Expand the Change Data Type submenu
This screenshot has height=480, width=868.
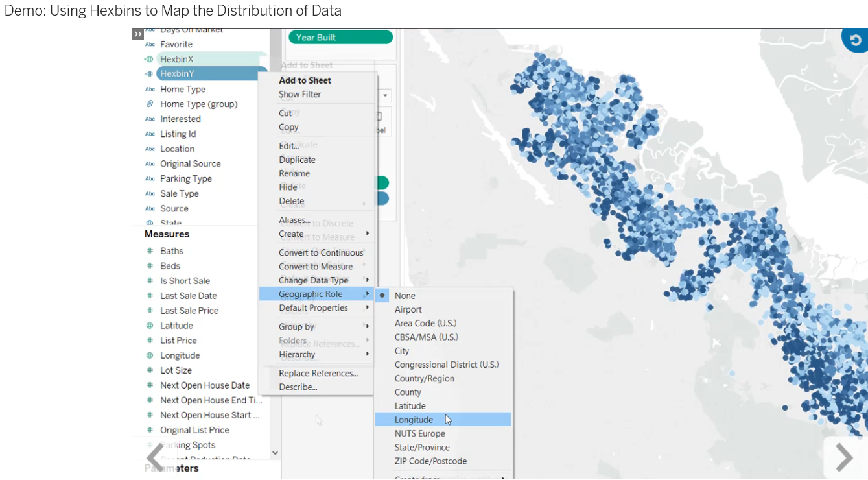316,280
